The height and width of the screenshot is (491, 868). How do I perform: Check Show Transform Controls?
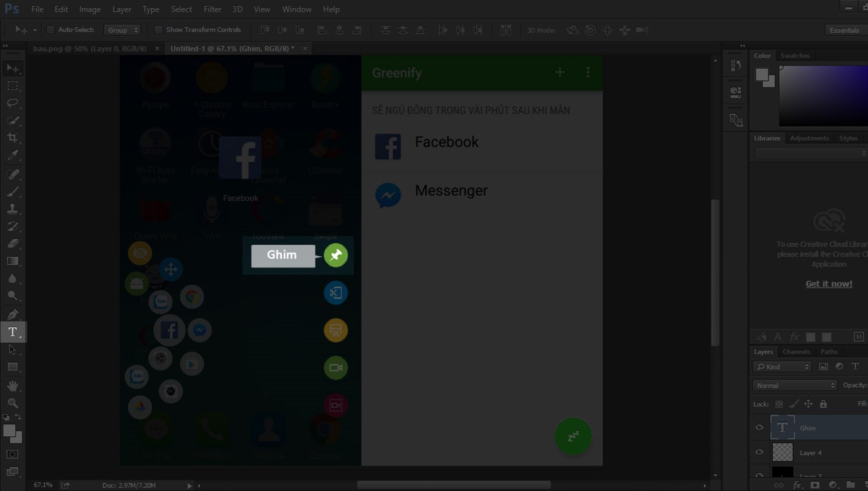pos(158,30)
